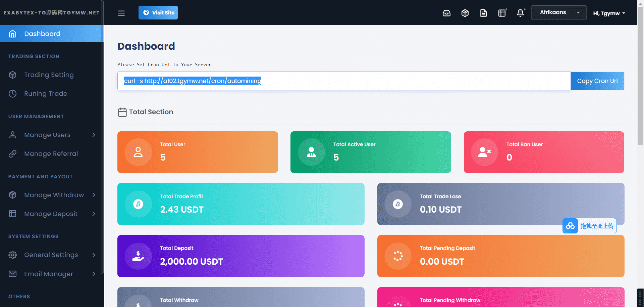This screenshot has width=644, height=307.
Task: Open the document file icon in header
Action: click(x=483, y=13)
